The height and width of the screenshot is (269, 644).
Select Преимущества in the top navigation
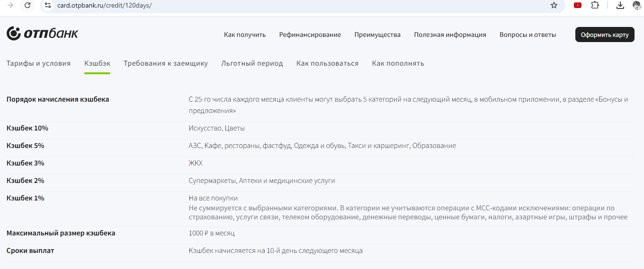377,35
